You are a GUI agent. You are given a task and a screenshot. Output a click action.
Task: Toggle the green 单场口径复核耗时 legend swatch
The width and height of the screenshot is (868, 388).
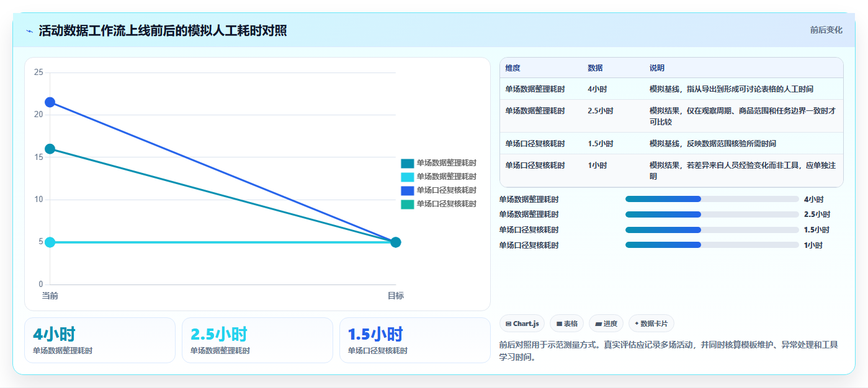click(407, 204)
